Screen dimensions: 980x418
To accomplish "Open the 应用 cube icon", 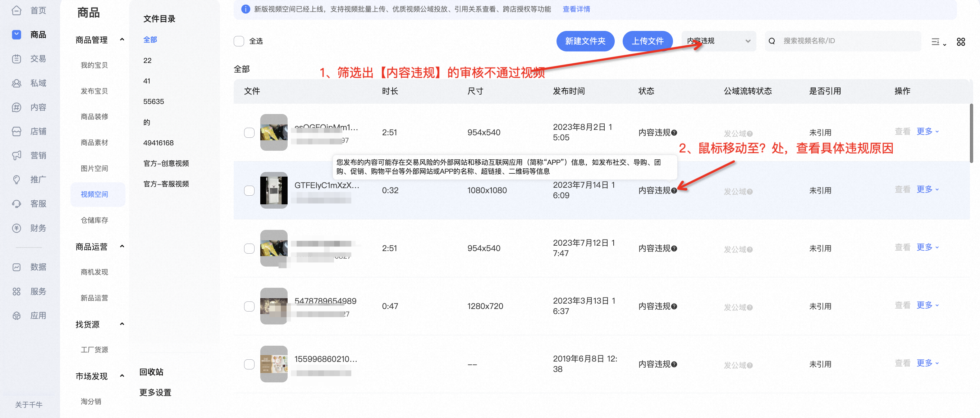I will [x=17, y=315].
